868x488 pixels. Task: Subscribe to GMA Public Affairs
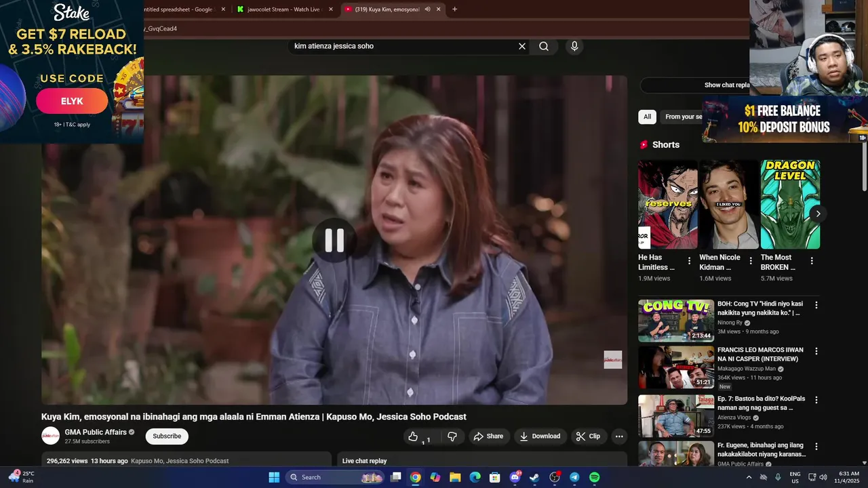coord(167,436)
